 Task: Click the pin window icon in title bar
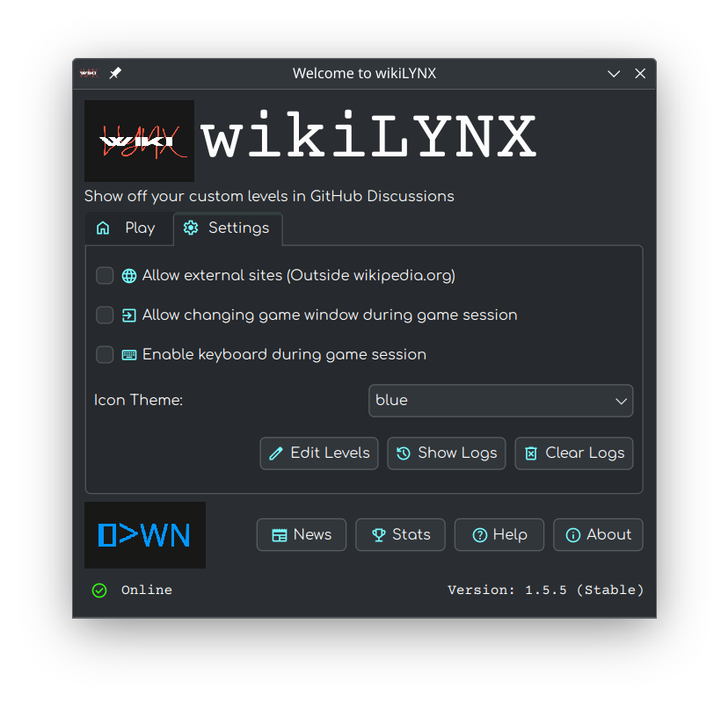pos(115,74)
